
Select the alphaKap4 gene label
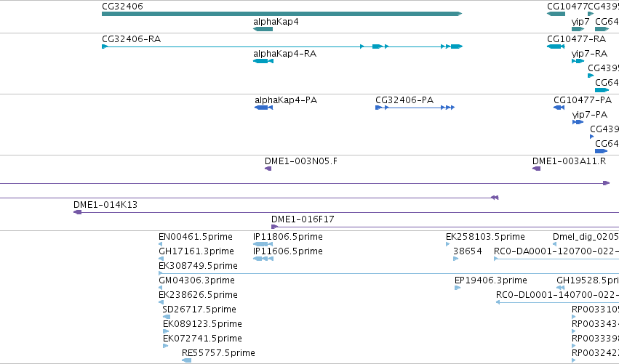click(276, 22)
